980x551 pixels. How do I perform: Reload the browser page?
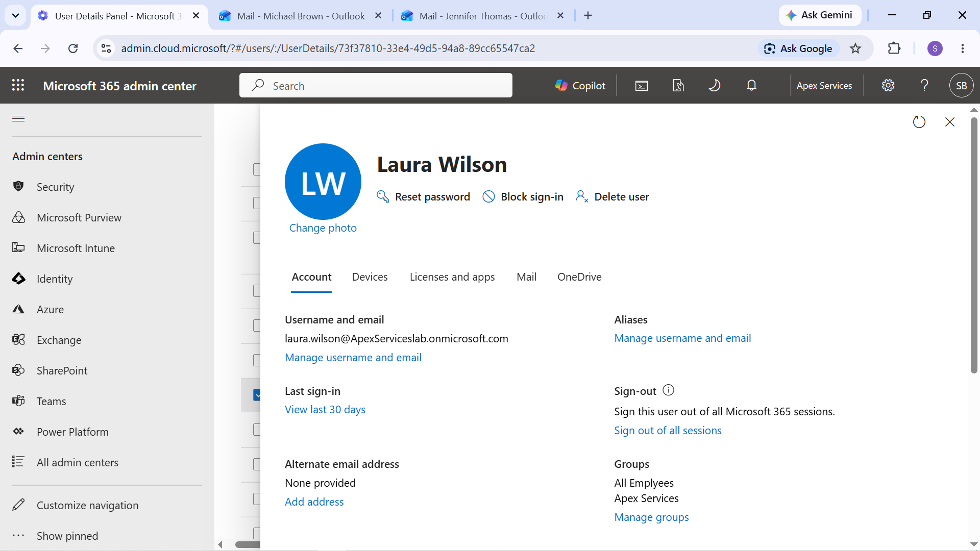[x=73, y=48]
